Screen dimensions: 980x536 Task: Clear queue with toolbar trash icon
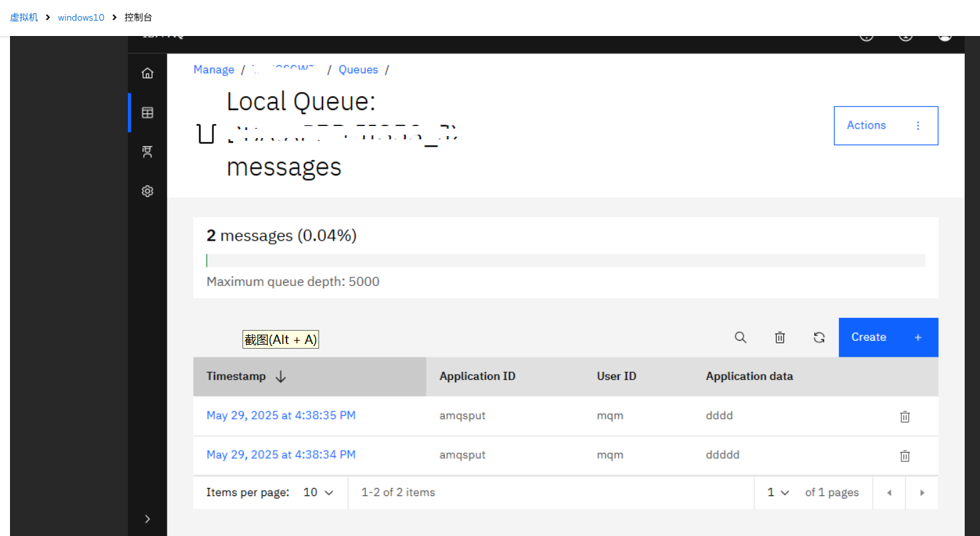tap(779, 337)
